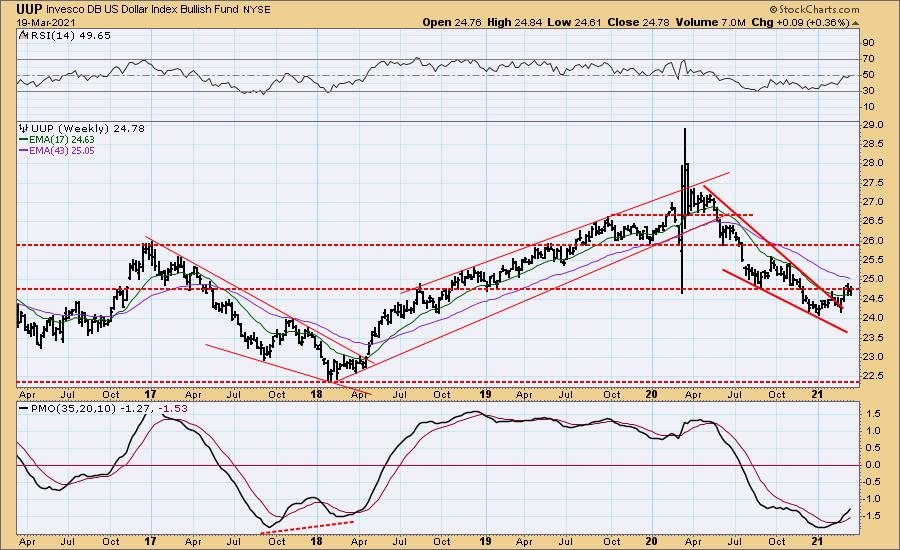The image size is (900, 550).
Task: Click the 26.0 price axis label
Action: coord(872,241)
